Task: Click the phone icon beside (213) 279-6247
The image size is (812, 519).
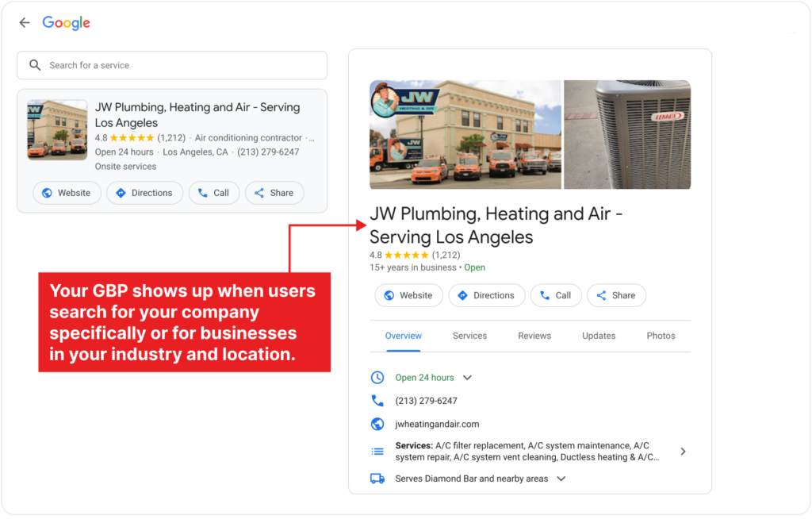Action: pos(378,400)
